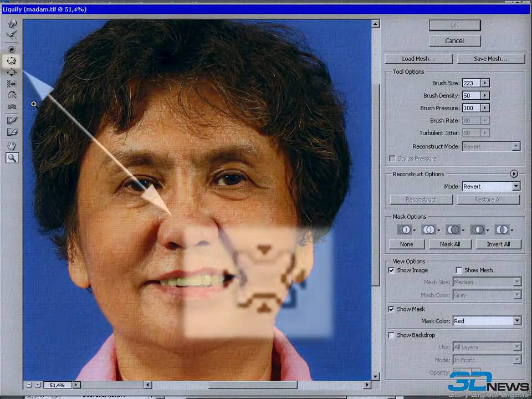This screenshot has height=399, width=532.
Task: Click the Brush Pressure value field
Action: [472, 108]
